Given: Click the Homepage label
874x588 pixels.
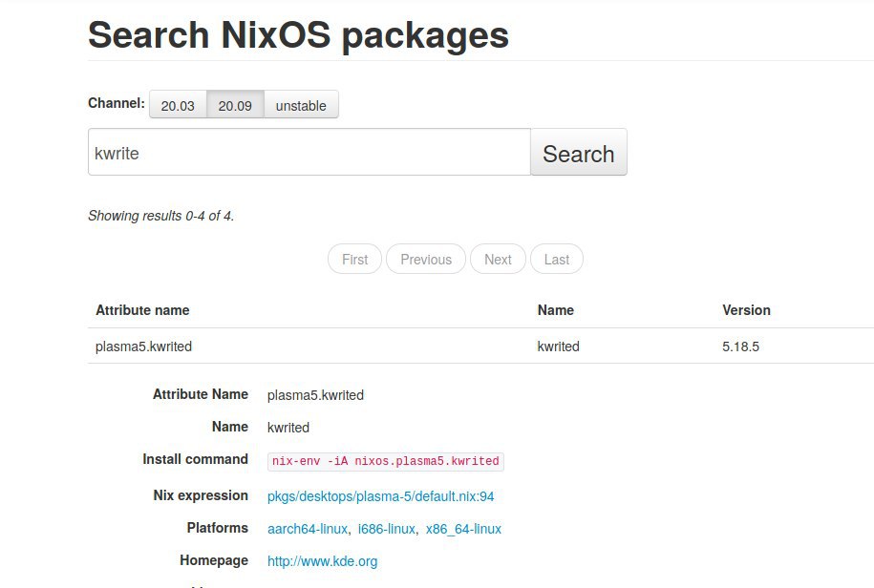Looking at the screenshot, I should pos(214,559).
